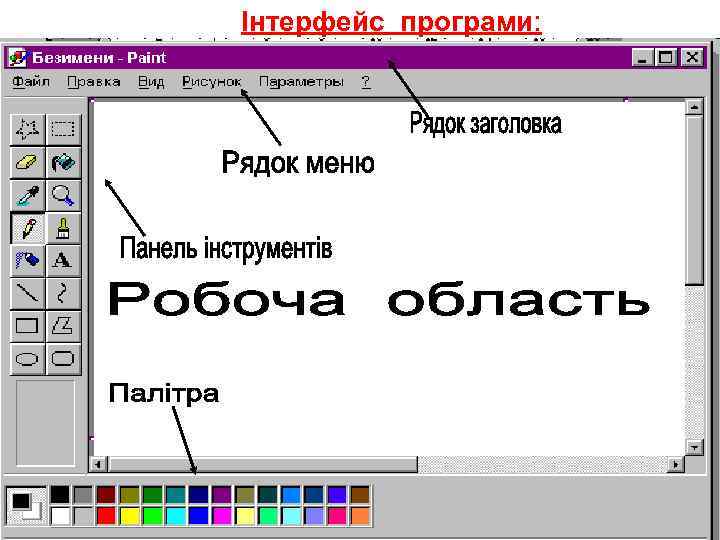Pick the Rectangle shape tool

click(28, 326)
